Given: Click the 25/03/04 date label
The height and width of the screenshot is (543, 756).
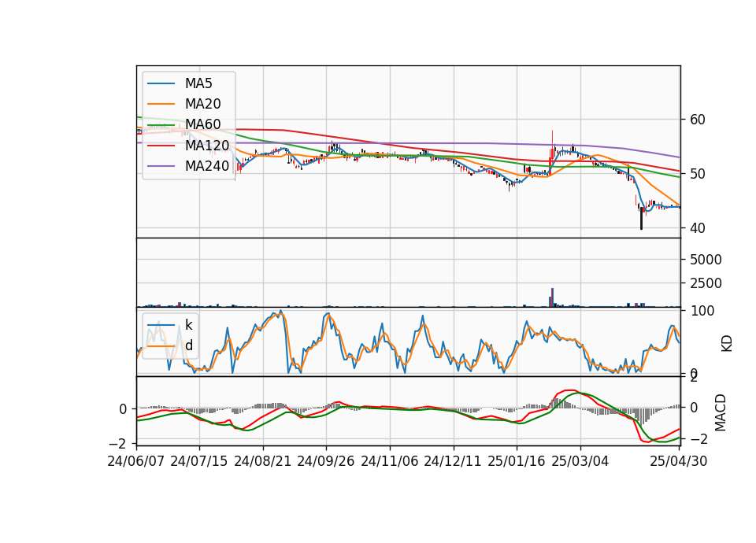Looking at the screenshot, I should [580, 461].
